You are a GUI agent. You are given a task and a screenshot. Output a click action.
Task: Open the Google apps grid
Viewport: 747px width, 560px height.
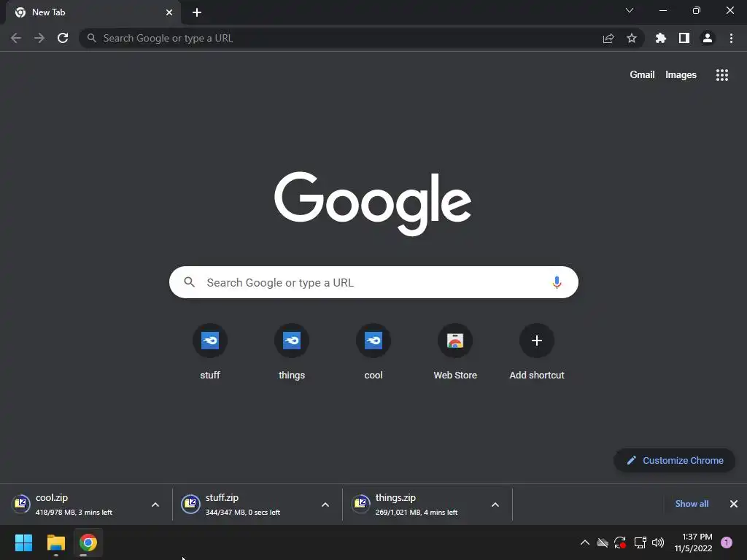[x=721, y=75]
